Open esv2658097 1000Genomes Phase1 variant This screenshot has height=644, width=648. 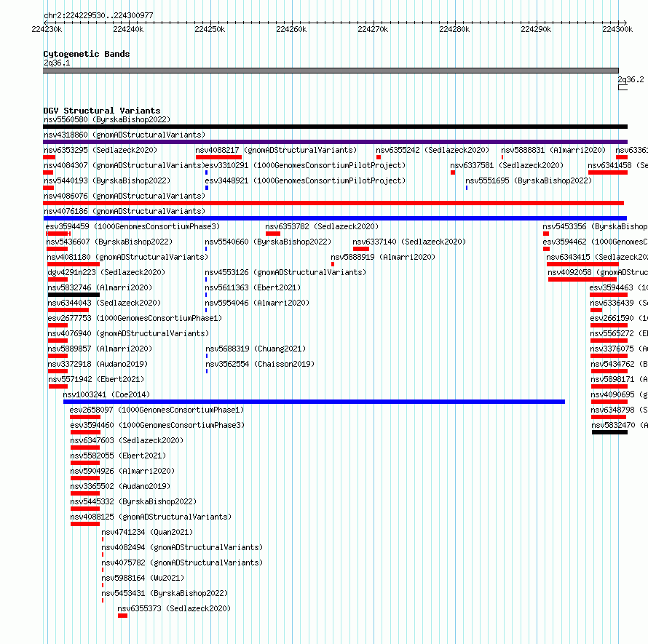click(x=157, y=410)
